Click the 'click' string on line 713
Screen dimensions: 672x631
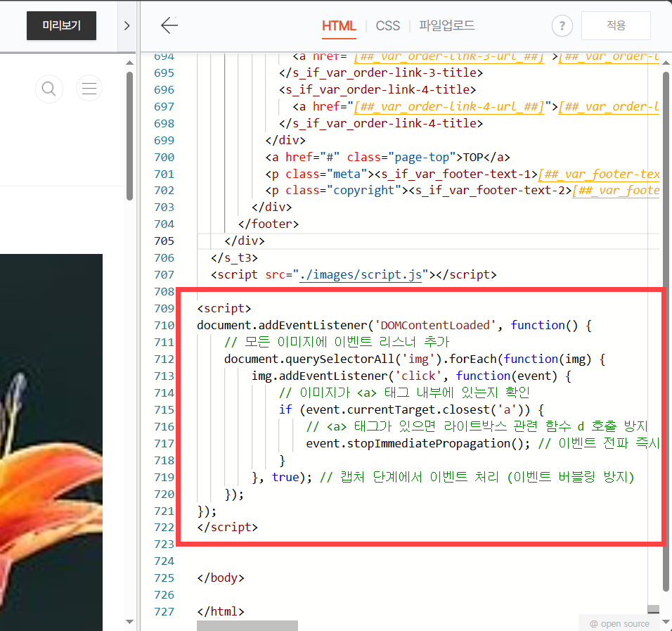[418, 376]
